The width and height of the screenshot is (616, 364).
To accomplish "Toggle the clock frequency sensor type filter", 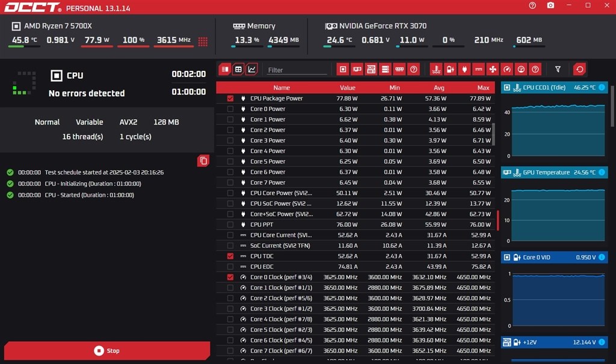I will [x=507, y=70].
